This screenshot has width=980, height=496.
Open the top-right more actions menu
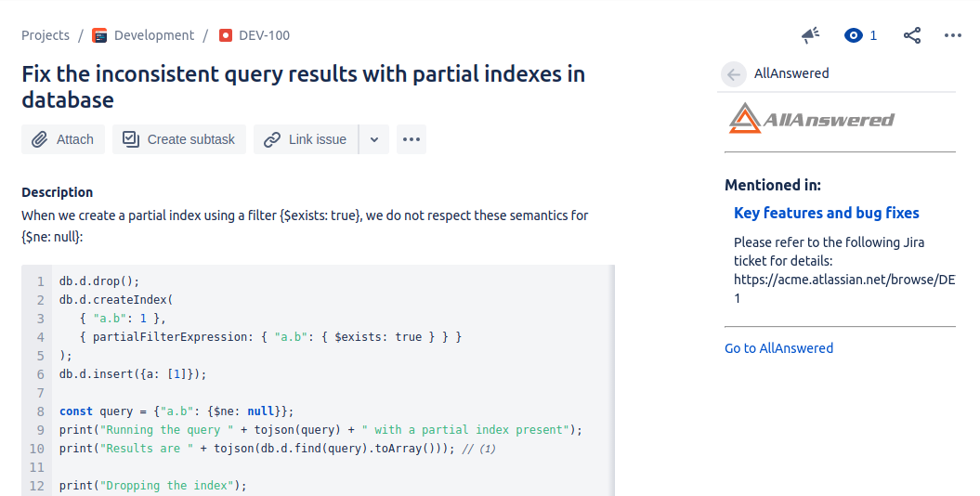(x=952, y=35)
